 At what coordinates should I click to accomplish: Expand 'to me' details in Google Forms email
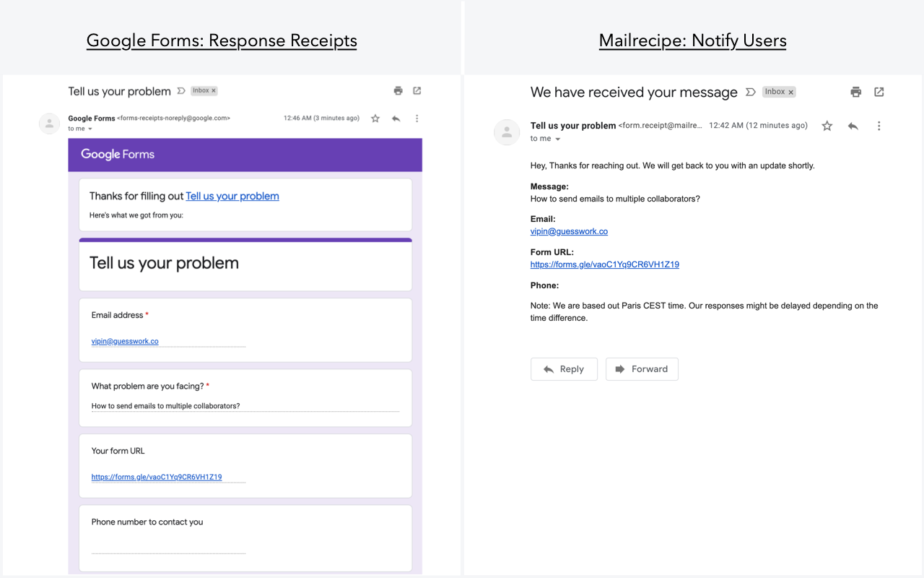90,129
